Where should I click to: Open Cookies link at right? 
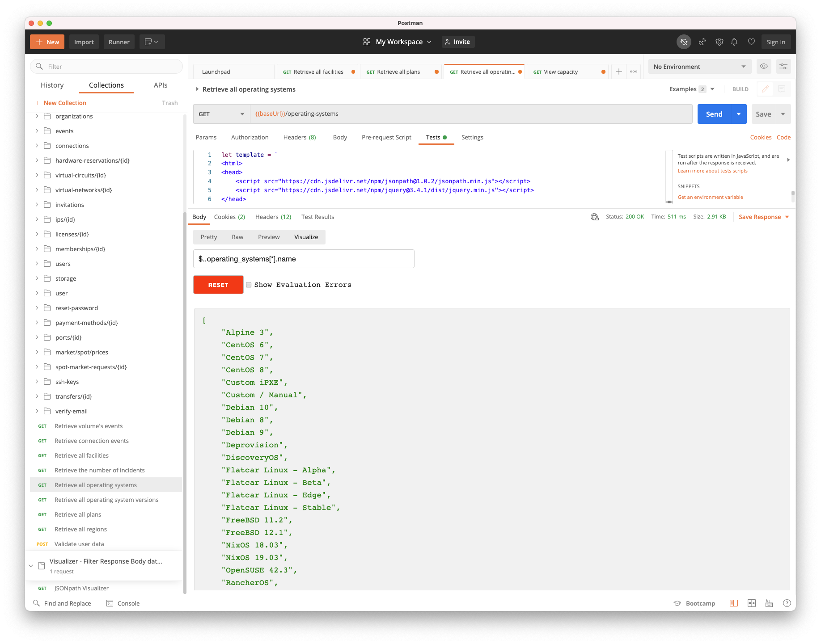coord(761,137)
